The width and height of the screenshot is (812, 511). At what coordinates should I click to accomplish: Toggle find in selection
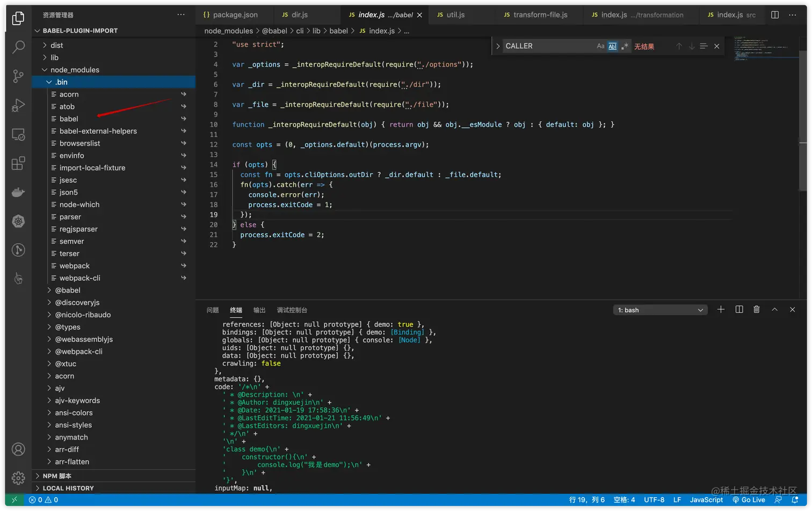(704, 46)
